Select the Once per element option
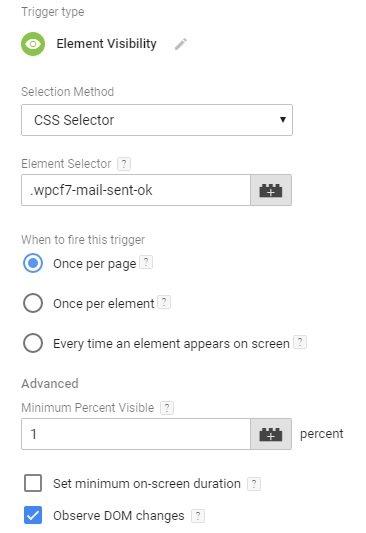Viewport: 366px width, 533px height. tap(33, 303)
